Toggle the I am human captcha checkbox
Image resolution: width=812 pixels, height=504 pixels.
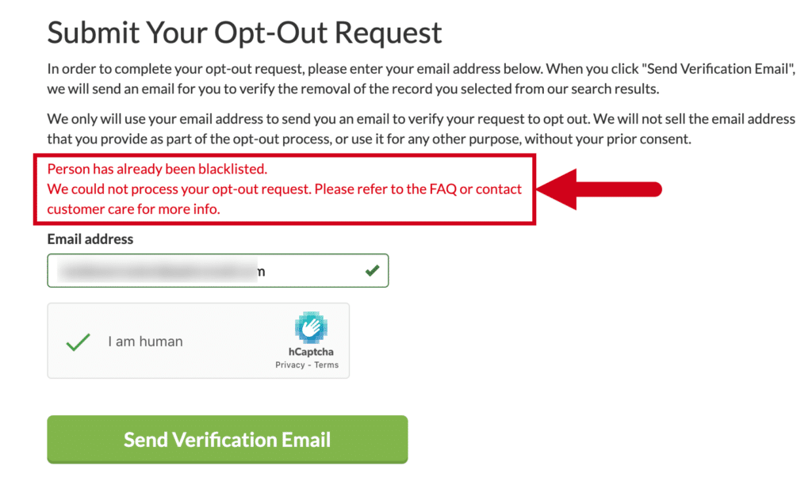tap(79, 342)
